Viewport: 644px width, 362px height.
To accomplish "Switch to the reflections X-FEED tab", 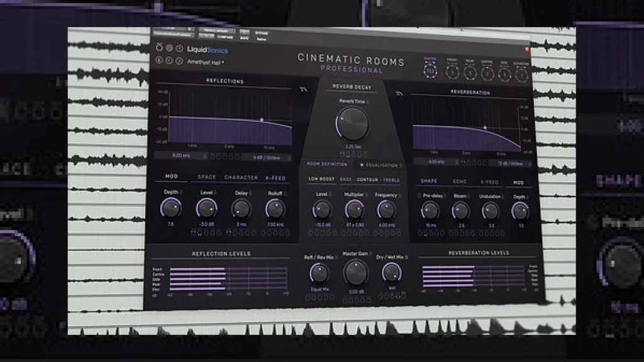I will 275,178.
